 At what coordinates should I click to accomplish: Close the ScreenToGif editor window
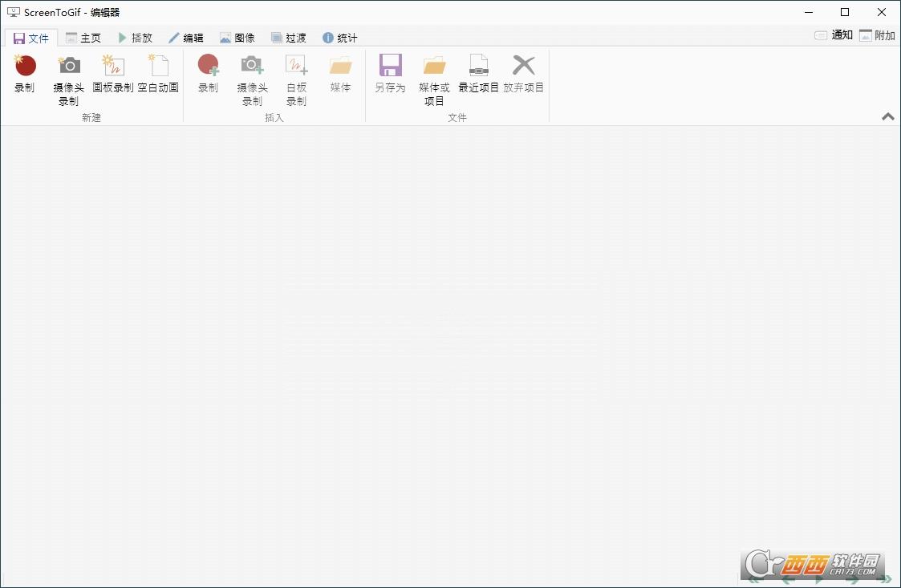[x=882, y=12]
